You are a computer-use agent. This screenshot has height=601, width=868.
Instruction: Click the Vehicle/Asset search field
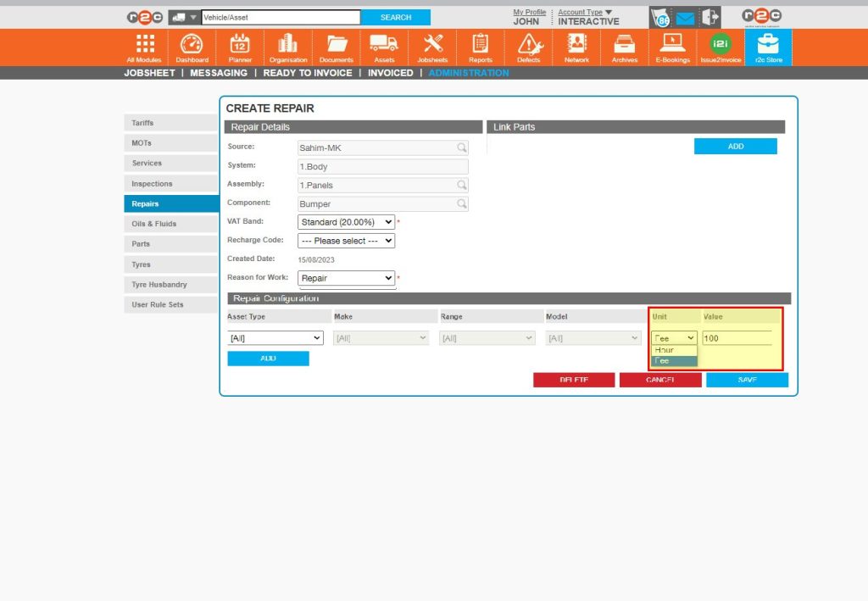coord(281,17)
